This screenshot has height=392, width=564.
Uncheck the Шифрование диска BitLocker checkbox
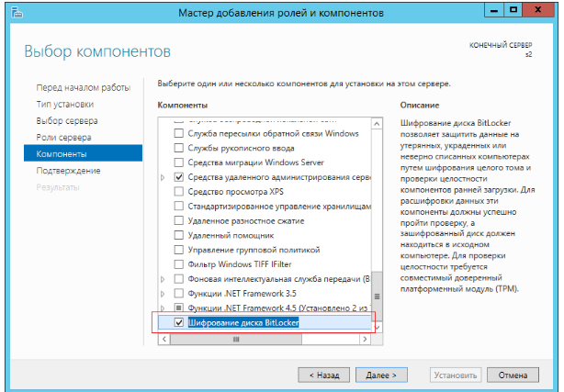179,323
